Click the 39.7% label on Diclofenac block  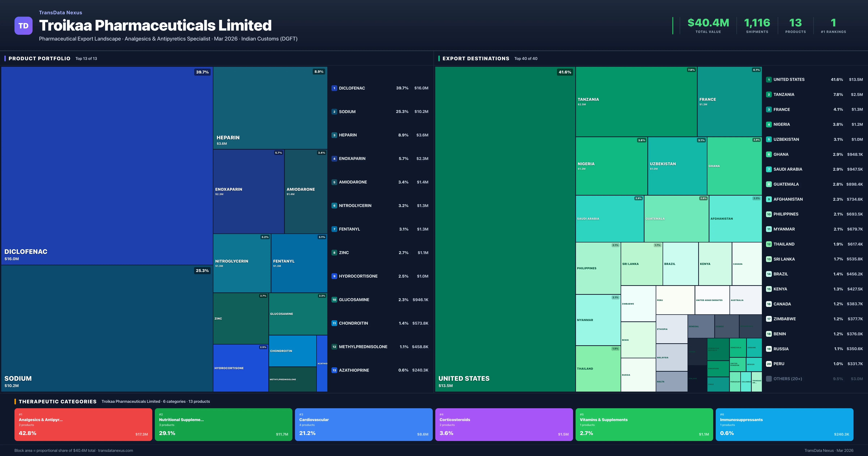point(202,72)
